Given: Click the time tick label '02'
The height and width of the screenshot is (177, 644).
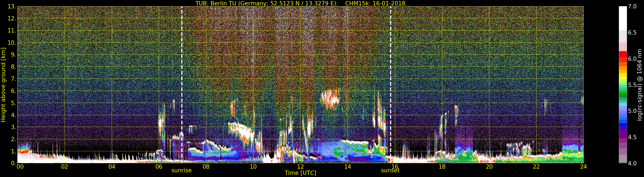Looking at the screenshot, I should point(65,166).
